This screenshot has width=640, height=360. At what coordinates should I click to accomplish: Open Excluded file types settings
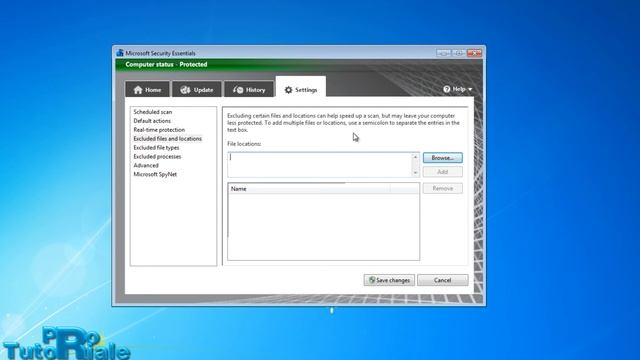[156, 148]
